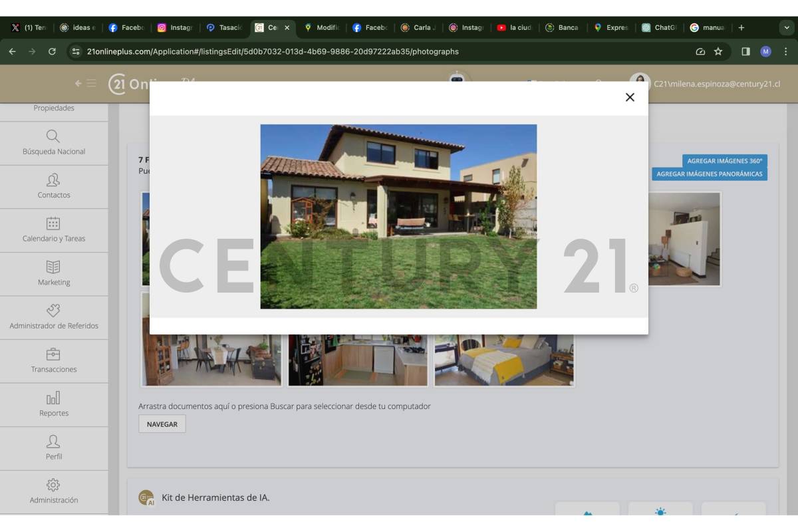The height and width of the screenshot is (532, 798).
Task: Switch to the Banca tab
Action: pyautogui.click(x=563, y=28)
